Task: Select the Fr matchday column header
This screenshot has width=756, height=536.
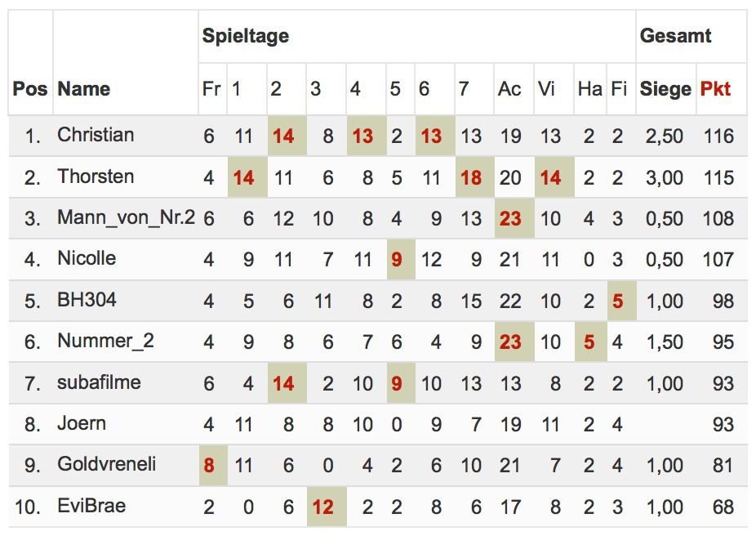Action: coord(211,89)
